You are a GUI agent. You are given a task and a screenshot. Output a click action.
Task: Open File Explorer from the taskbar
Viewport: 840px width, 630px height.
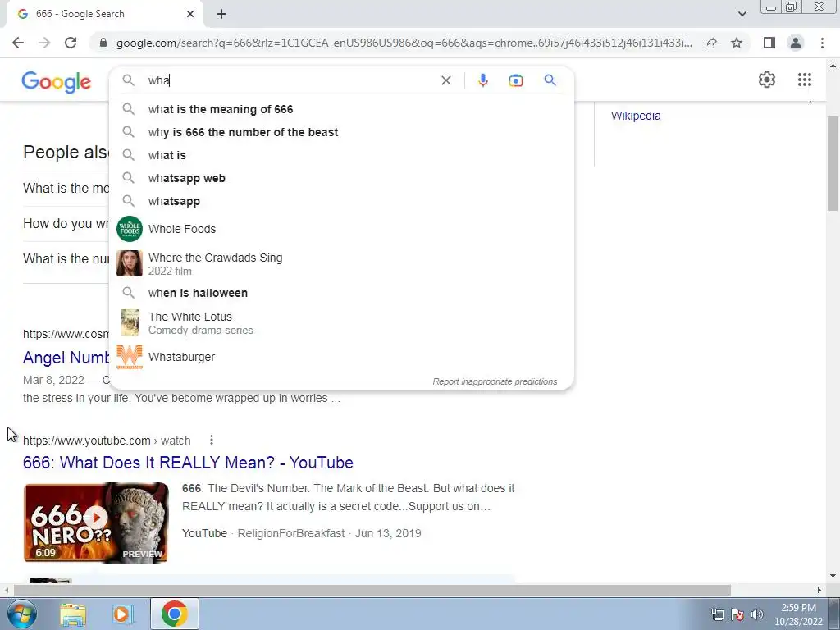point(73,614)
